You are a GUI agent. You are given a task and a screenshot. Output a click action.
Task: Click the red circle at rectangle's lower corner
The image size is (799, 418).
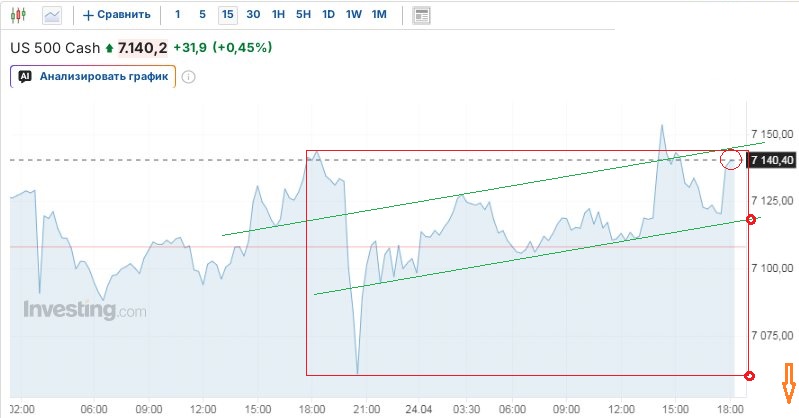751,375
